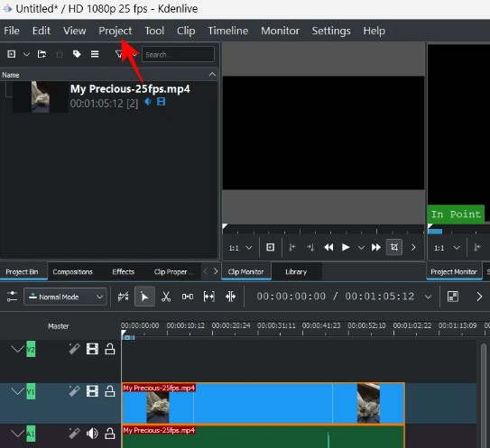Switch to the Effects tab
Screen dimensions: 490x448
[123, 271]
